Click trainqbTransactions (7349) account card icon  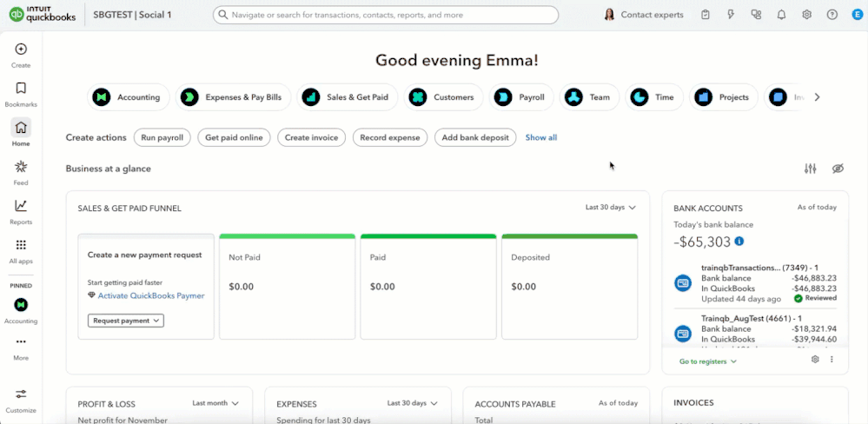tap(683, 283)
